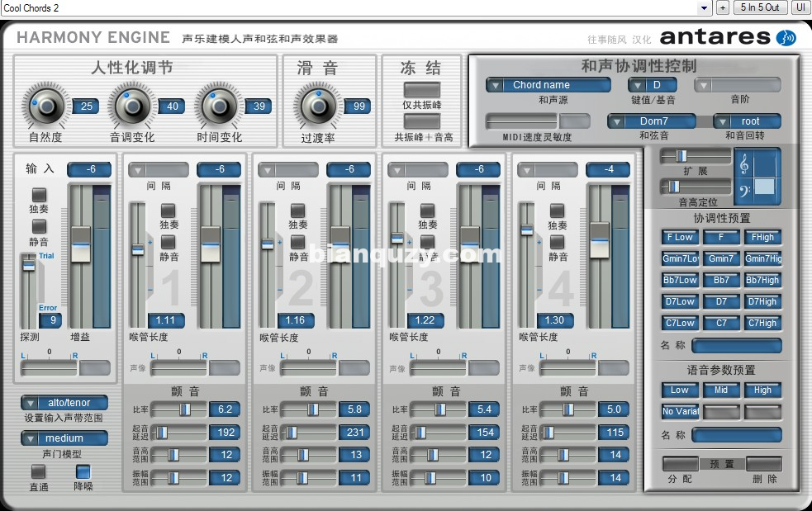
Task: Click 删除 delete preset button
Action: coord(764,464)
